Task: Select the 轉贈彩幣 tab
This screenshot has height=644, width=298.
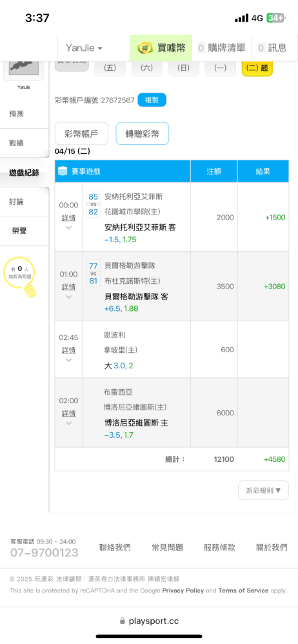Action: pyautogui.click(x=143, y=133)
